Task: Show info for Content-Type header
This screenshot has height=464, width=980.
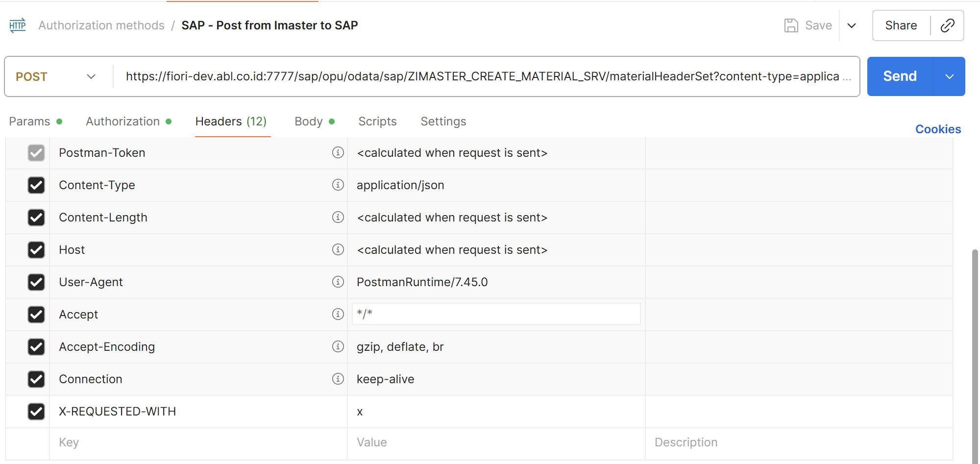Action: pyautogui.click(x=338, y=185)
